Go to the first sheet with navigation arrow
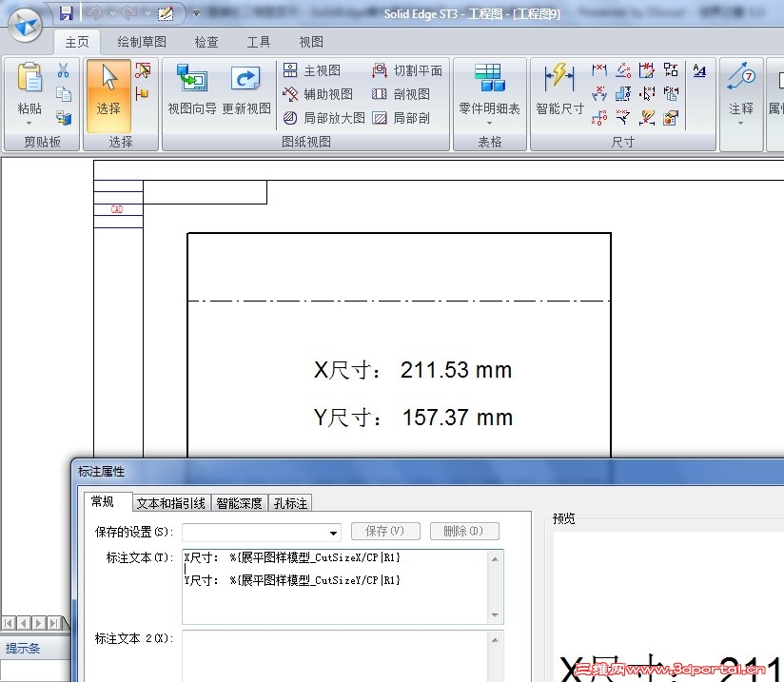 [8, 623]
